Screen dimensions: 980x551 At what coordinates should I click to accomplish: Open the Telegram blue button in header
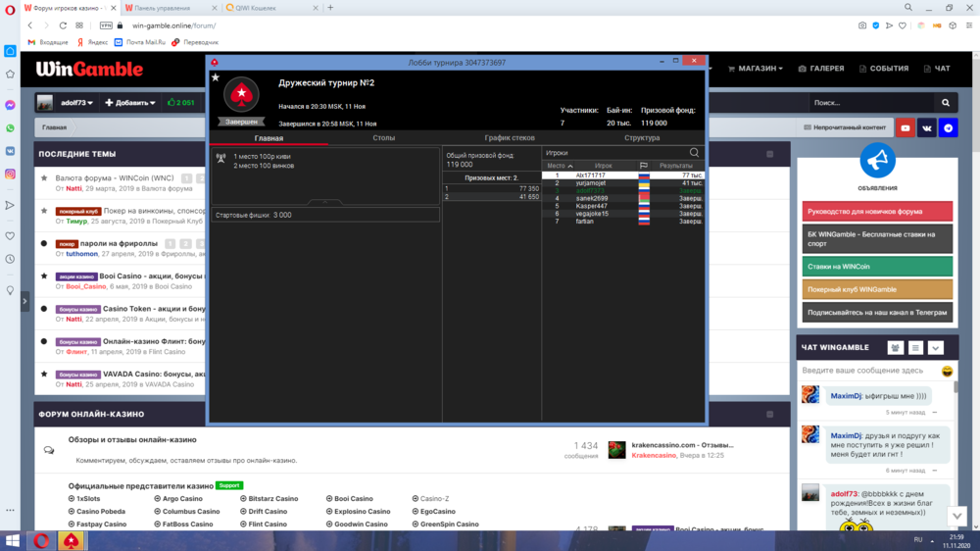pos(948,127)
